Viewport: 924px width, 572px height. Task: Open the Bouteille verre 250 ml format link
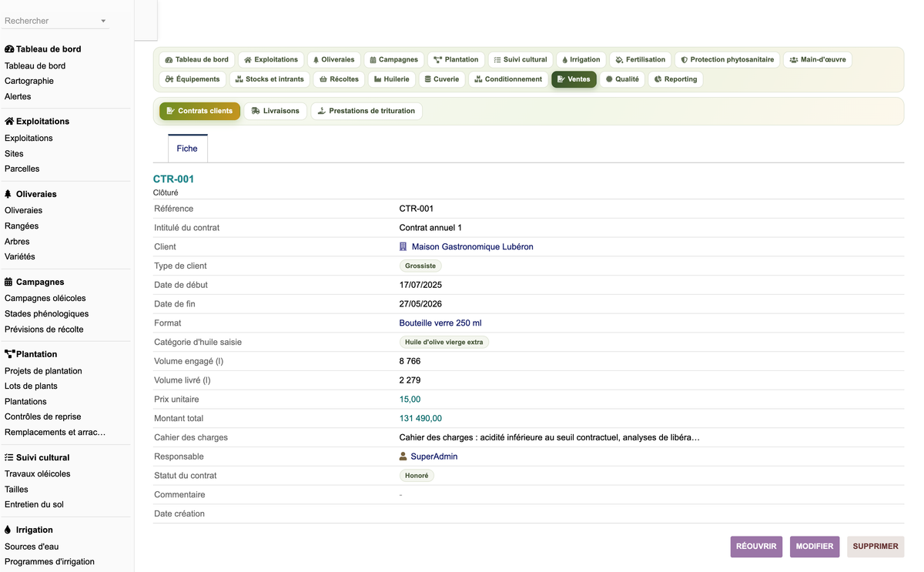click(x=440, y=323)
